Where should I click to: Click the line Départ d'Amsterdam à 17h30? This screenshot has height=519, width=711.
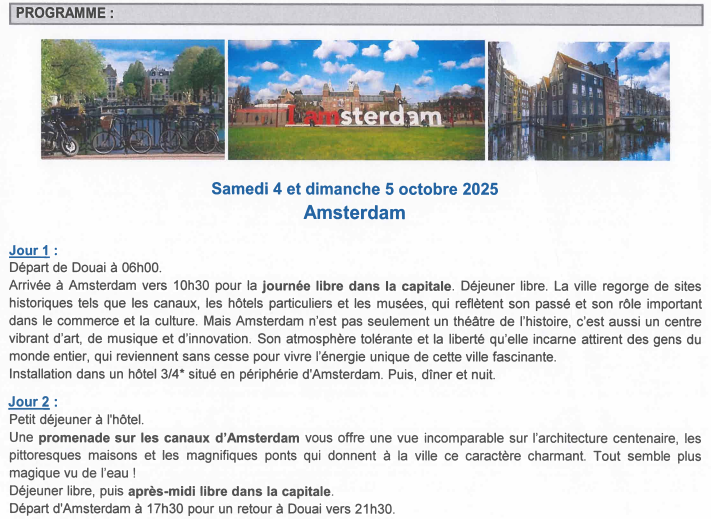click(x=202, y=509)
